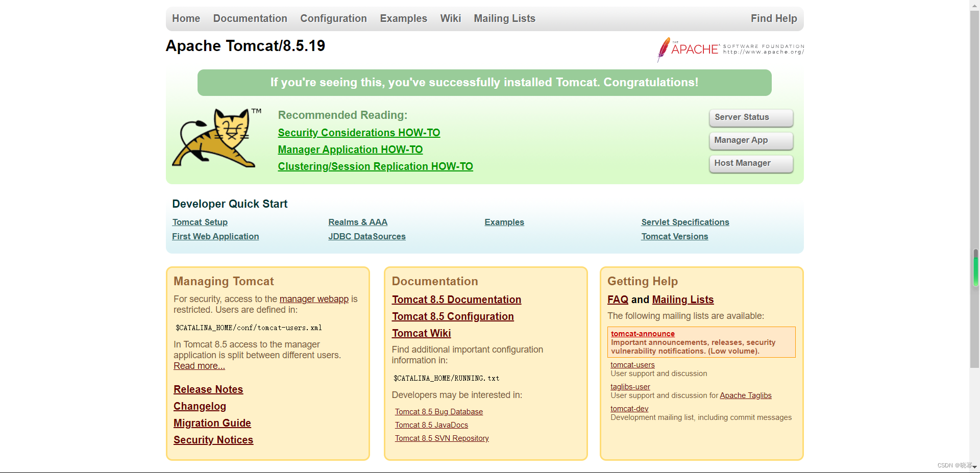Screen dimensions: 980x473
Task: Open First Web Application link
Action: pyautogui.click(x=215, y=236)
